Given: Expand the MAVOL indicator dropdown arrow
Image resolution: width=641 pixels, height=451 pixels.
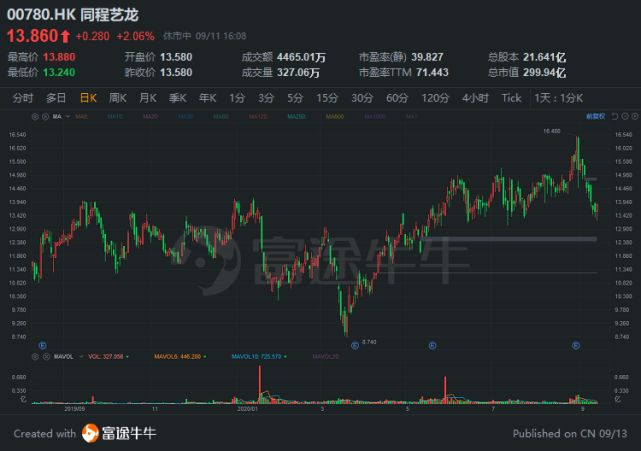Looking at the screenshot, I should point(81,357).
